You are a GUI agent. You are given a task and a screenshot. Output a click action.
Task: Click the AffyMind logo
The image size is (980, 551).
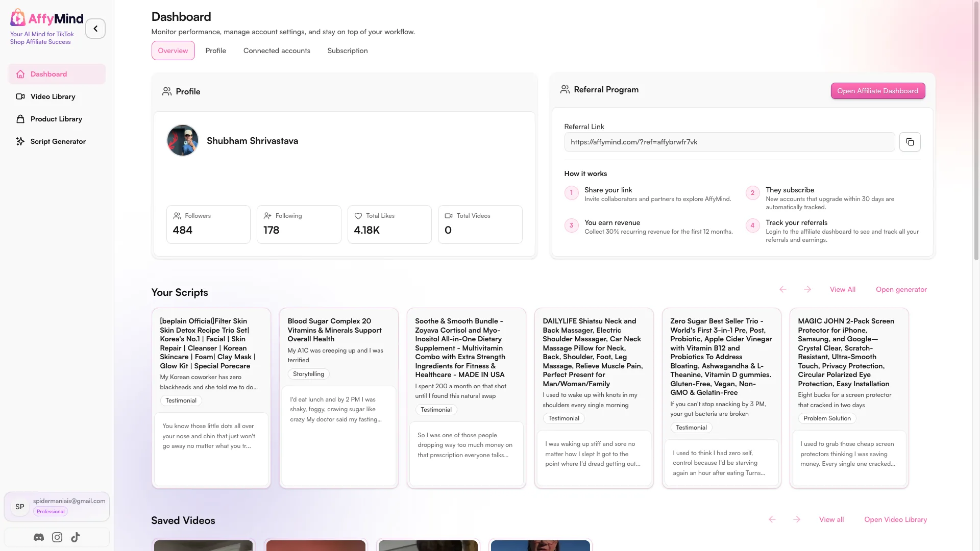click(x=46, y=18)
